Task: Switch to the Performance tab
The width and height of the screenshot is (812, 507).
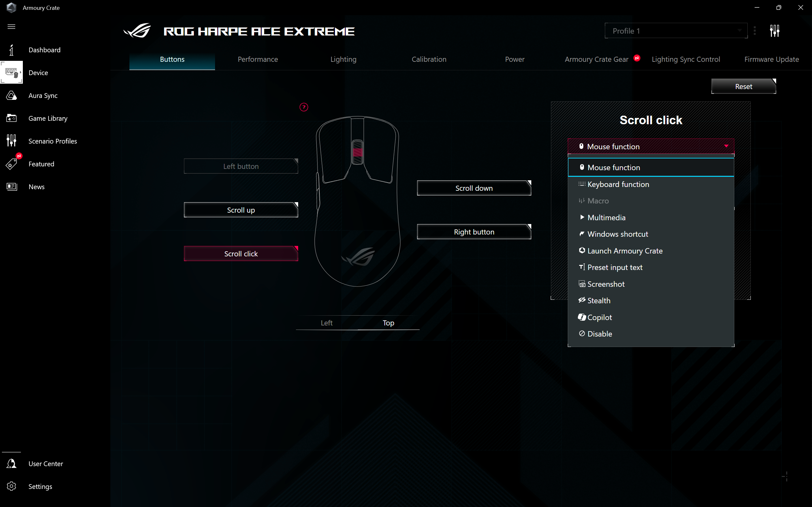Action: [258, 59]
